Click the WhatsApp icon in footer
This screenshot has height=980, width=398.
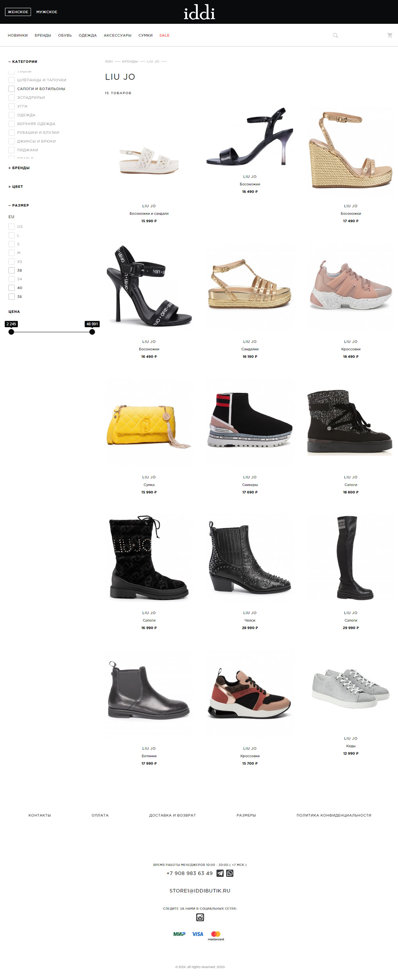click(x=230, y=873)
